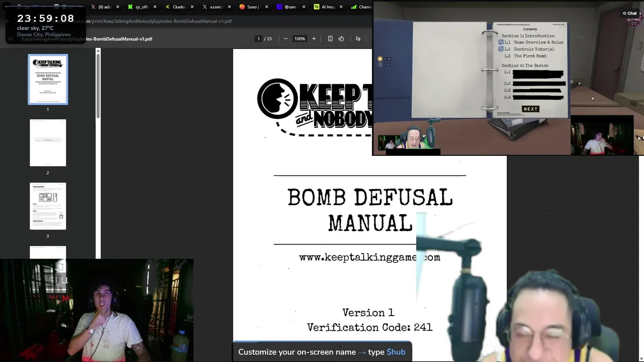644x362 pixels.
Task: Click the "BOMB DEFUSAL MANUAL" title
Action: pos(370,210)
